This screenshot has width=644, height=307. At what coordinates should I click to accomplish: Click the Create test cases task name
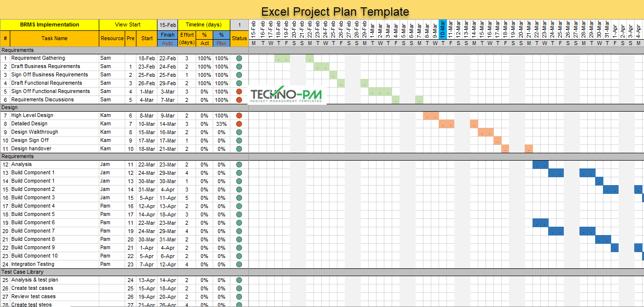32,288
